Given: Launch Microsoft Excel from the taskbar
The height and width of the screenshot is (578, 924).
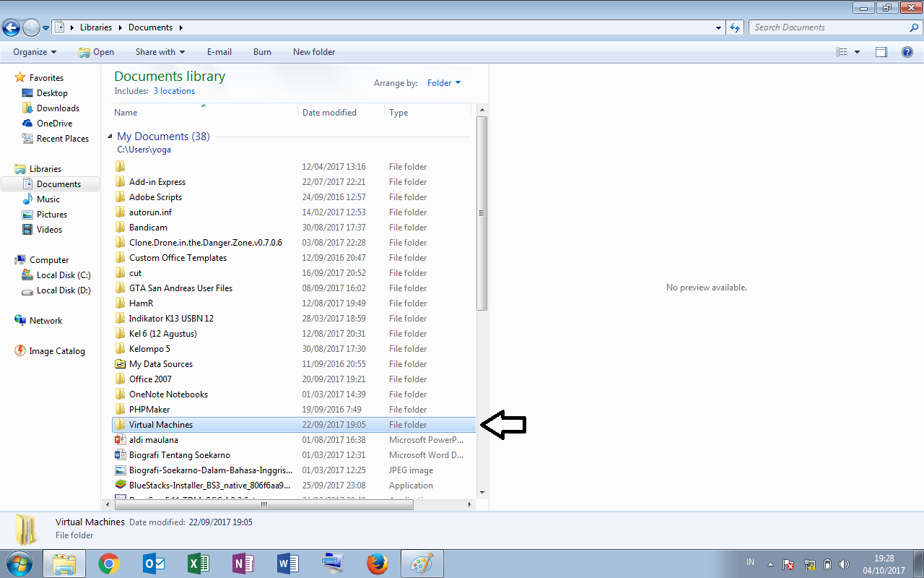Looking at the screenshot, I should tap(199, 564).
